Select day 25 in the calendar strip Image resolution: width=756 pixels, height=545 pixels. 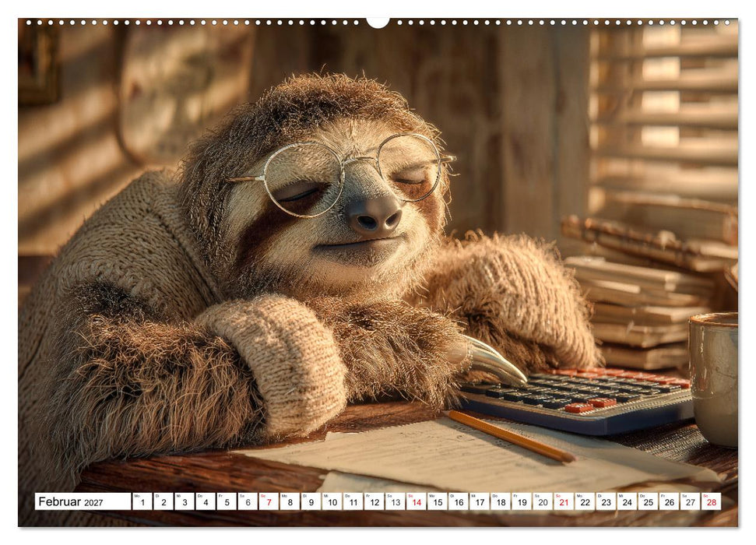648,501
